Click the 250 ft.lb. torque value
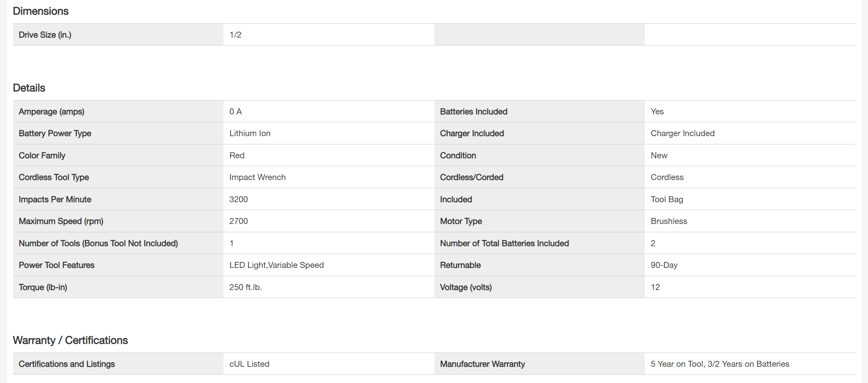The image size is (868, 383). coord(246,287)
